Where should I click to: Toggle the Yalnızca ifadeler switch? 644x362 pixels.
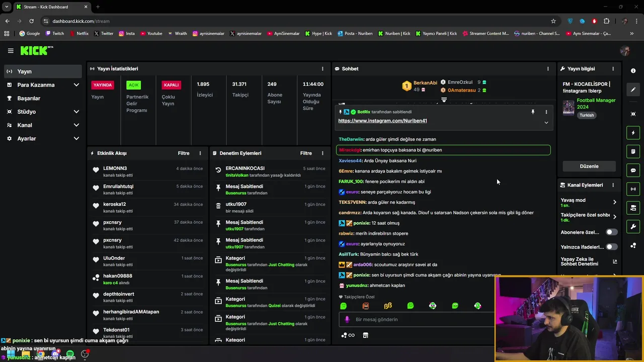pos(611,247)
